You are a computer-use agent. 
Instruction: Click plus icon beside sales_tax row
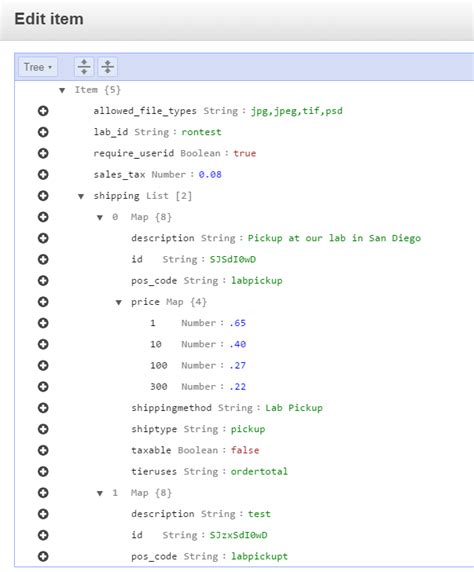(43, 174)
